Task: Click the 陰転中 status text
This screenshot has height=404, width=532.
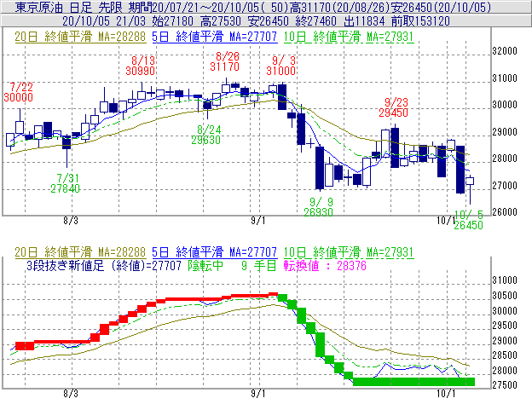Action: coord(205,265)
